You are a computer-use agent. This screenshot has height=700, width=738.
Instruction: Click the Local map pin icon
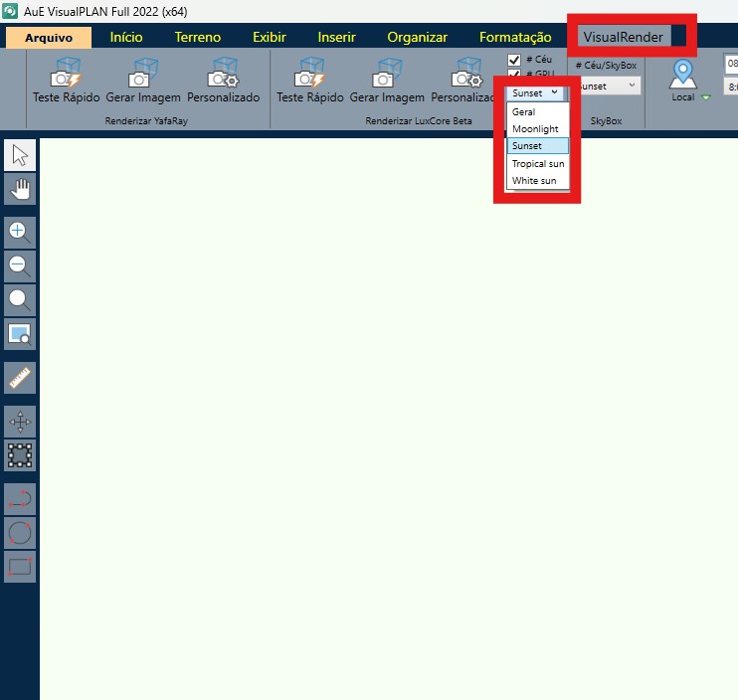tap(682, 74)
